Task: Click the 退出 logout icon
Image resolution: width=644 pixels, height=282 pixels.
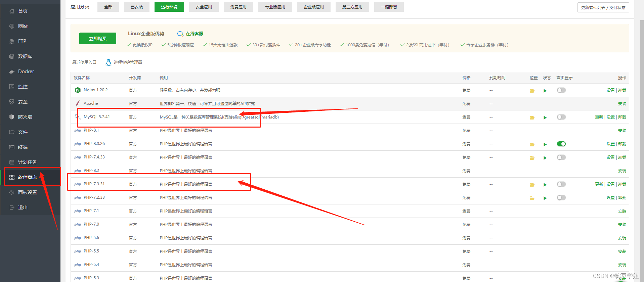Action: (12, 207)
